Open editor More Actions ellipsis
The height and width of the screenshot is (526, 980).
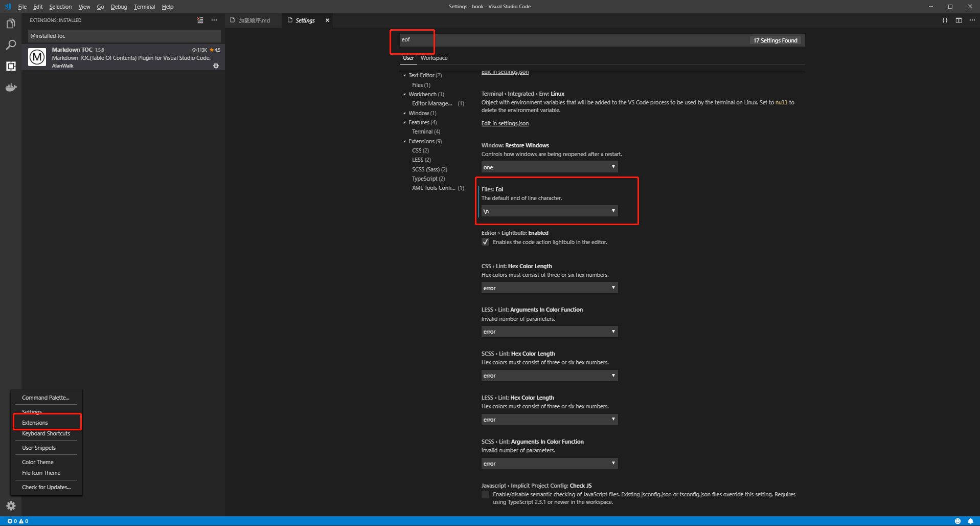point(972,20)
